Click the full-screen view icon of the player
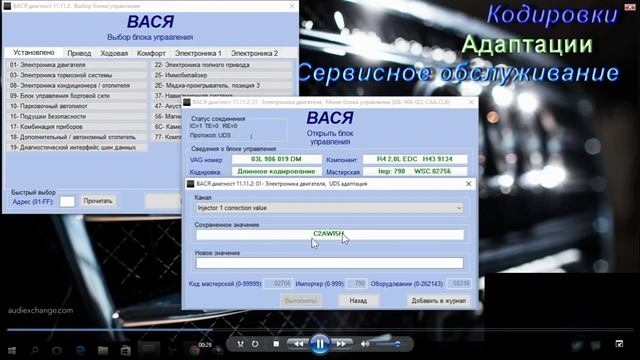 tap(619, 344)
